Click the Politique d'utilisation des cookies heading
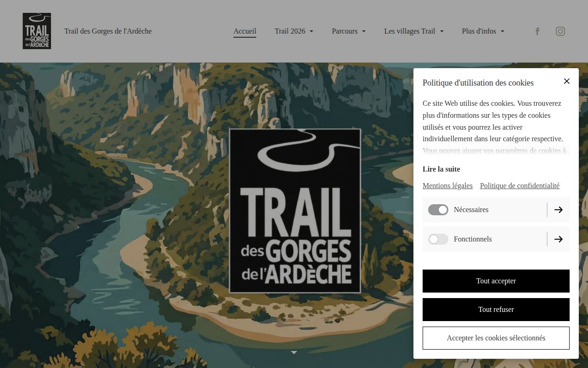This screenshot has height=368, width=588. (478, 83)
